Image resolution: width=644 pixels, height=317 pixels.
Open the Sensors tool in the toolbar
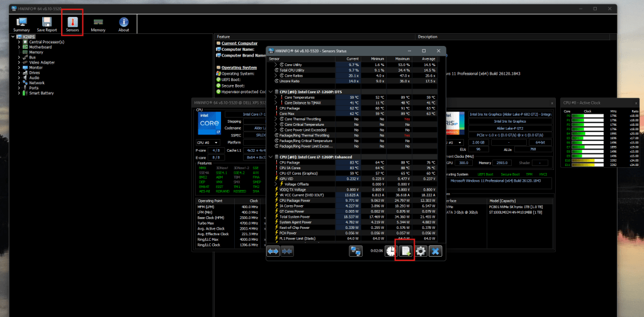72,23
